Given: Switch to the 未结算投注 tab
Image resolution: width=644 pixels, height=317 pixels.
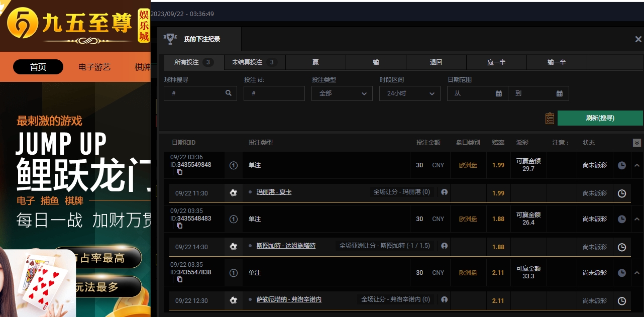Looking at the screenshot, I should point(255,62).
